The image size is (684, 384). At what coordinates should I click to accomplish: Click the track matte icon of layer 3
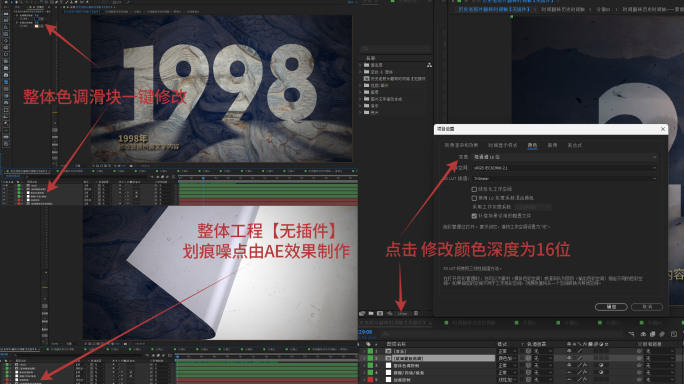tap(529, 366)
